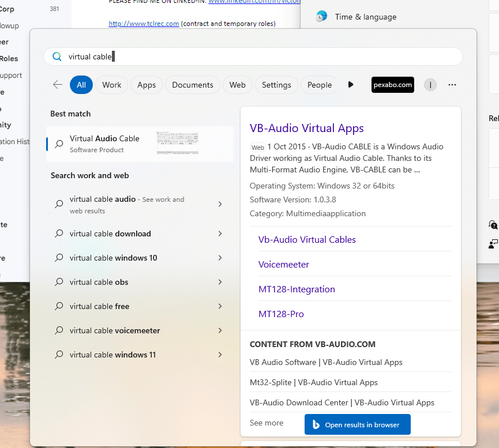The height and width of the screenshot is (448, 499).
Task: Open the VB-Audio Virtual Apps heading link
Action: click(x=306, y=128)
